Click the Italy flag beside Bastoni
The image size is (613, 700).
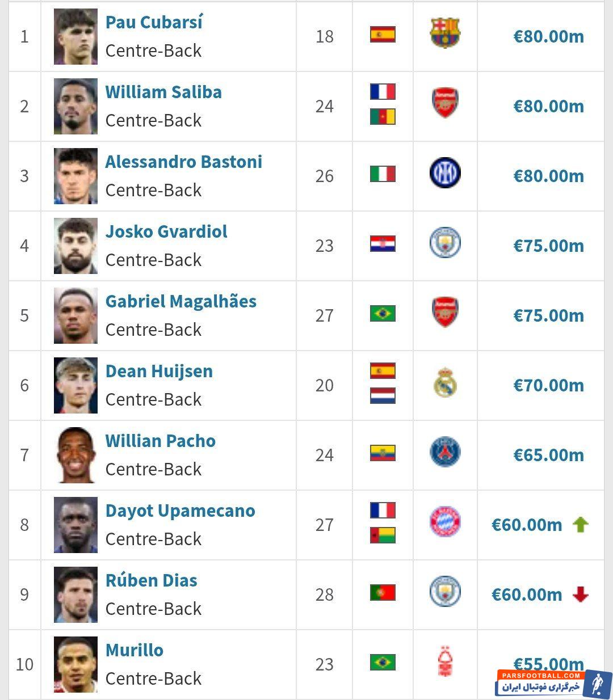(x=383, y=174)
